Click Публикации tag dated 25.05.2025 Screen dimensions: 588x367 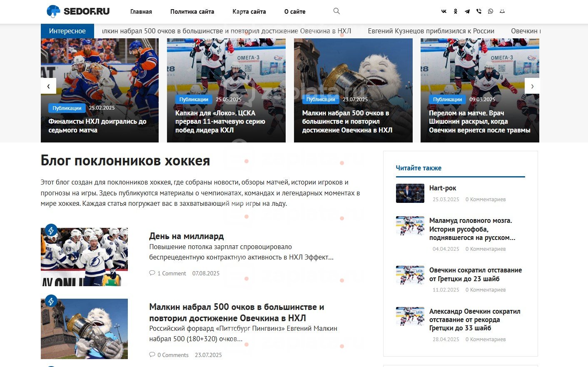(x=194, y=100)
